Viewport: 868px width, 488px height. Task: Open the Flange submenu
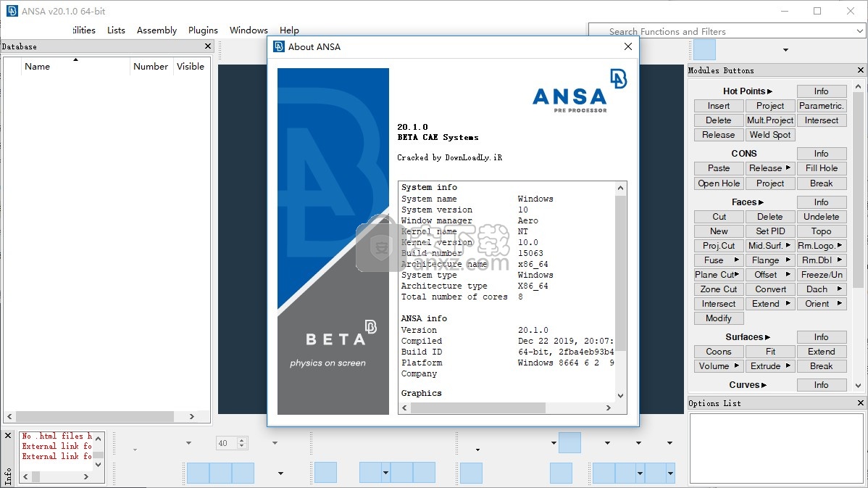point(770,260)
